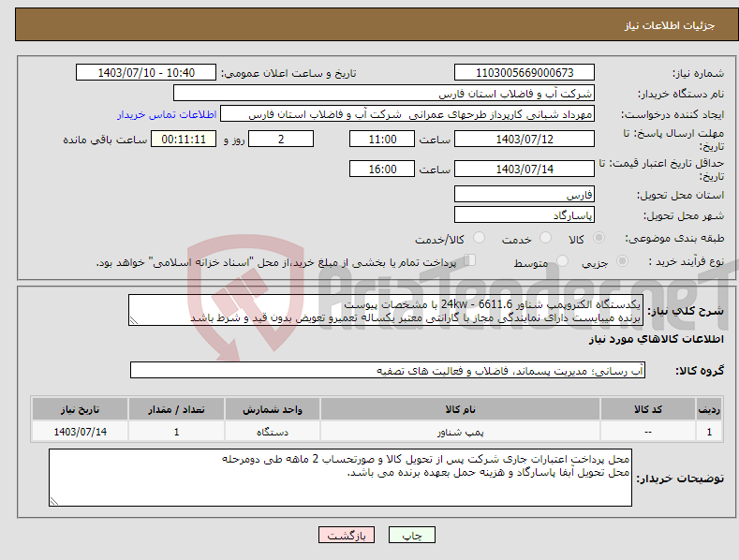This screenshot has height=560, width=739.
Task: Select the جزیی purchase type radio
Action: click(622, 260)
